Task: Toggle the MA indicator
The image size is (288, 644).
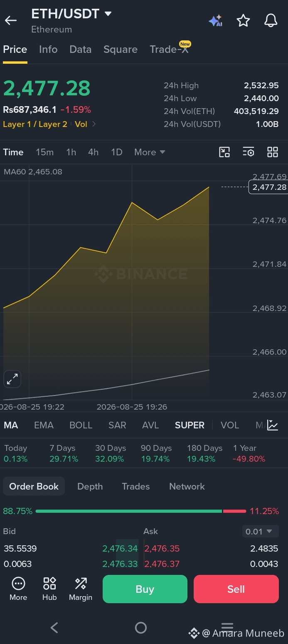Action: coord(11,425)
